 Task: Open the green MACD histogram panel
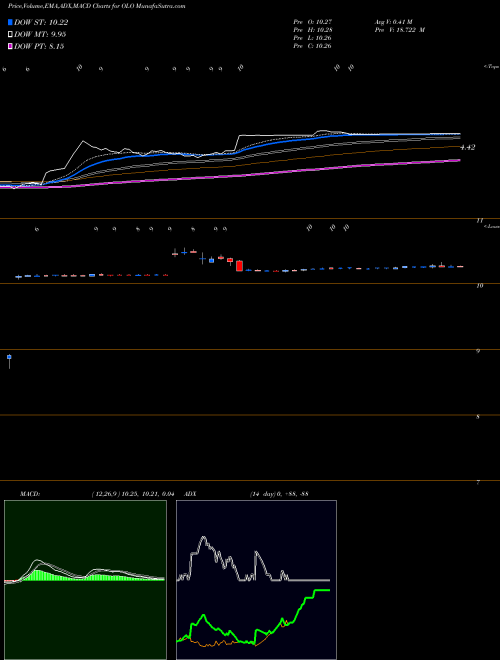click(85, 580)
